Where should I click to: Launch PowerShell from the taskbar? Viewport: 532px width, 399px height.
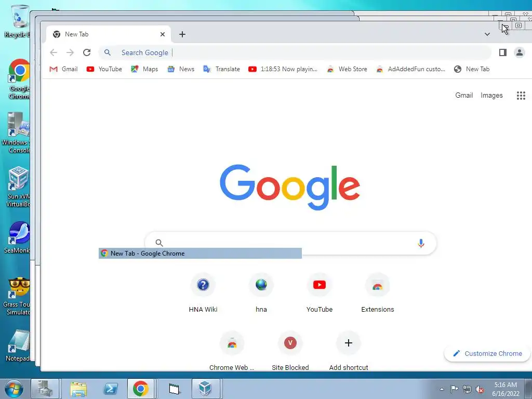[x=111, y=389]
